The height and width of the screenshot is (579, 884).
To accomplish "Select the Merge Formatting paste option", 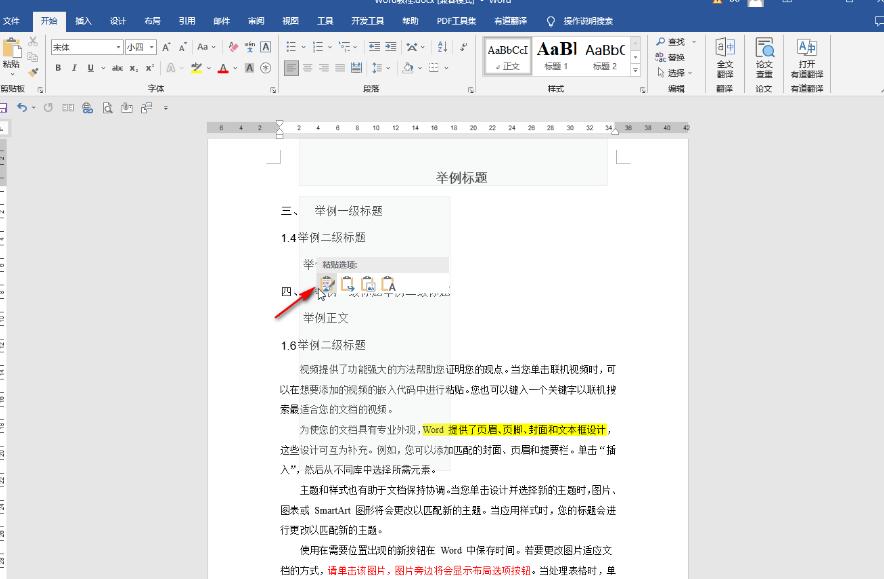I will pos(348,285).
